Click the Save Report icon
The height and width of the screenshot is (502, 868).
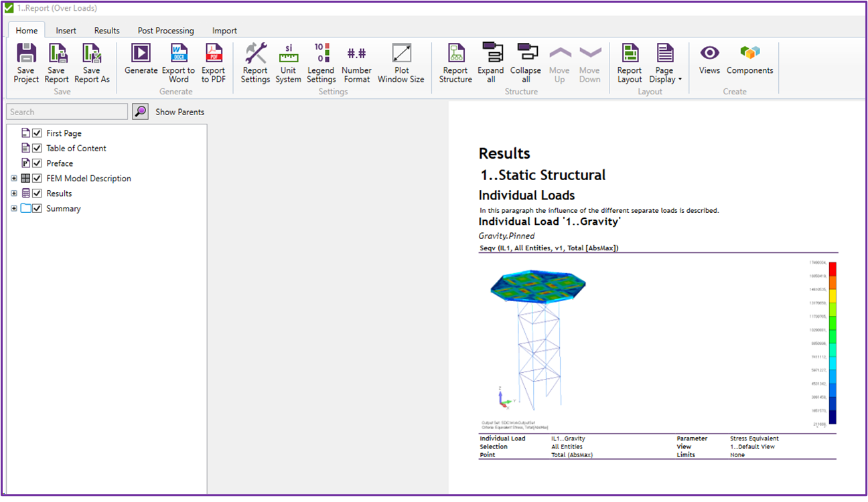[x=57, y=54]
